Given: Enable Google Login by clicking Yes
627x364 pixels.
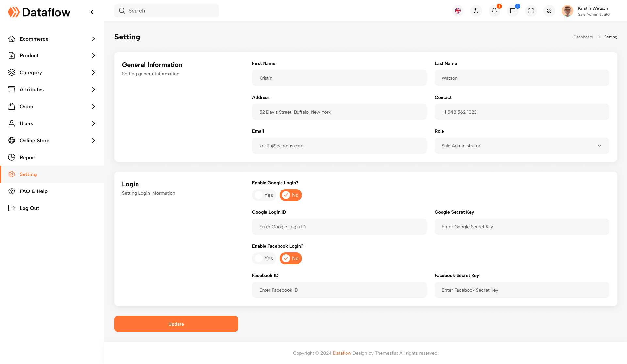Looking at the screenshot, I should (264, 195).
